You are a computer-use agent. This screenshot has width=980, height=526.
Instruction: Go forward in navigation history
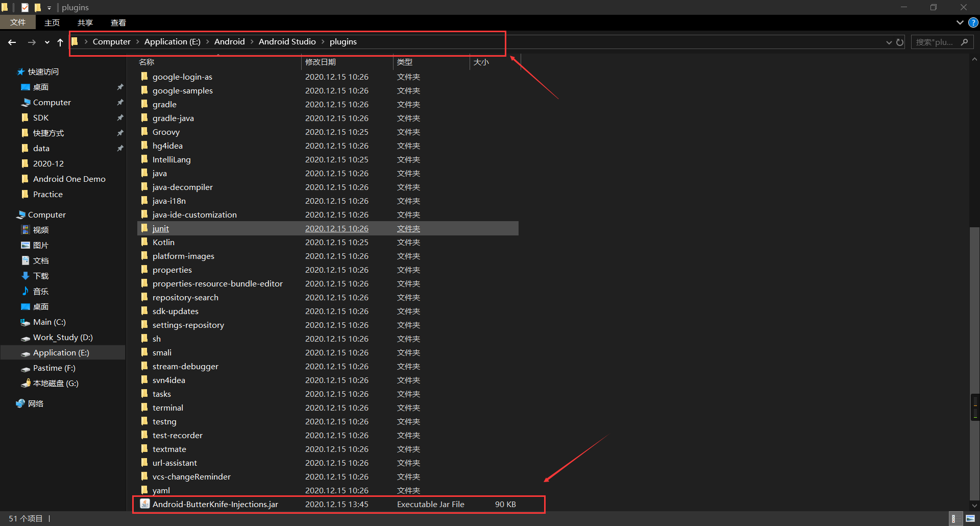coord(32,42)
